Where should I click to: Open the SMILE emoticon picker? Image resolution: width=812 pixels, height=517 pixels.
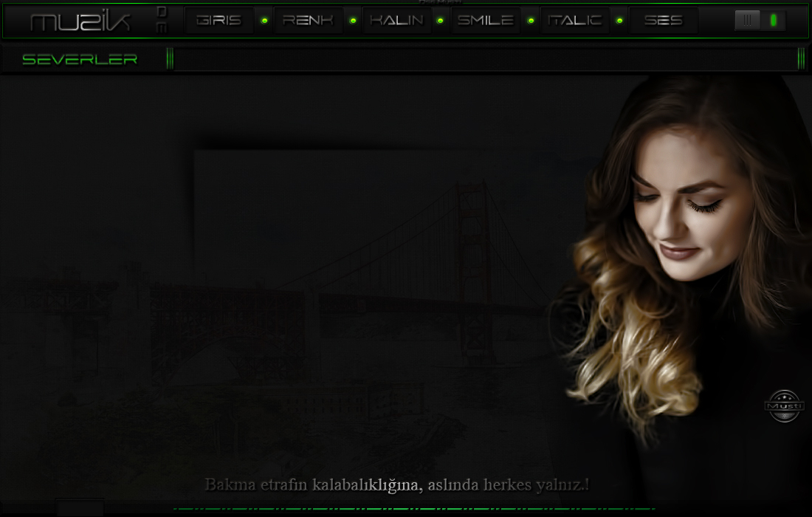coord(485,20)
